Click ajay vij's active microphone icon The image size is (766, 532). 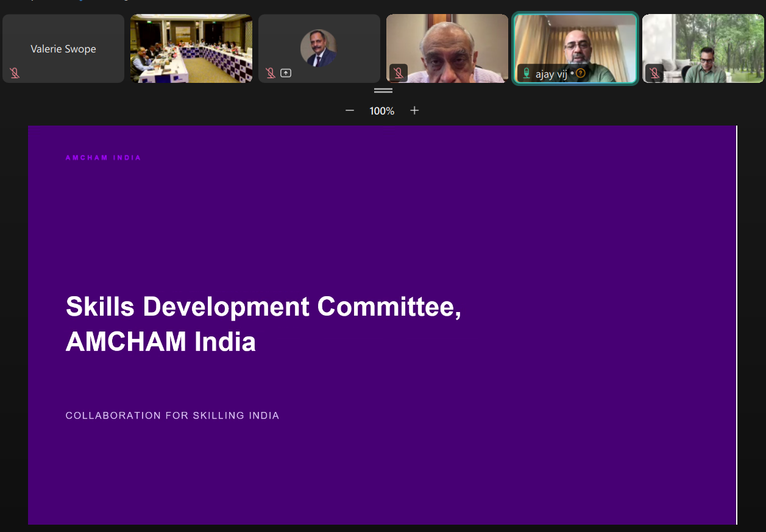coord(527,73)
